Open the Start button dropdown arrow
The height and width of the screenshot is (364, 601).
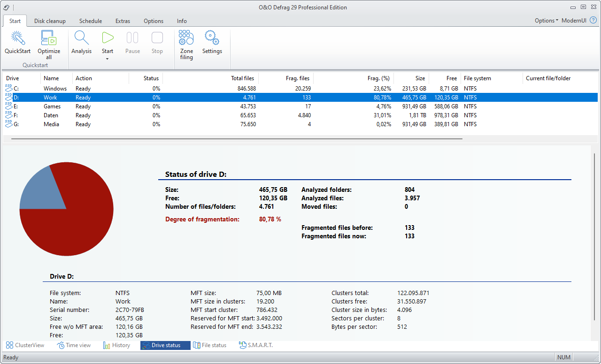(x=108, y=59)
